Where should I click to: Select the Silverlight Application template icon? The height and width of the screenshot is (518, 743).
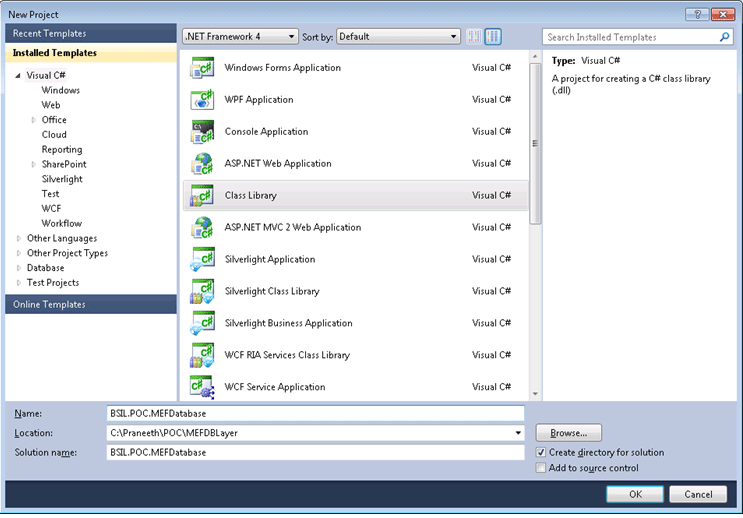coord(202,259)
